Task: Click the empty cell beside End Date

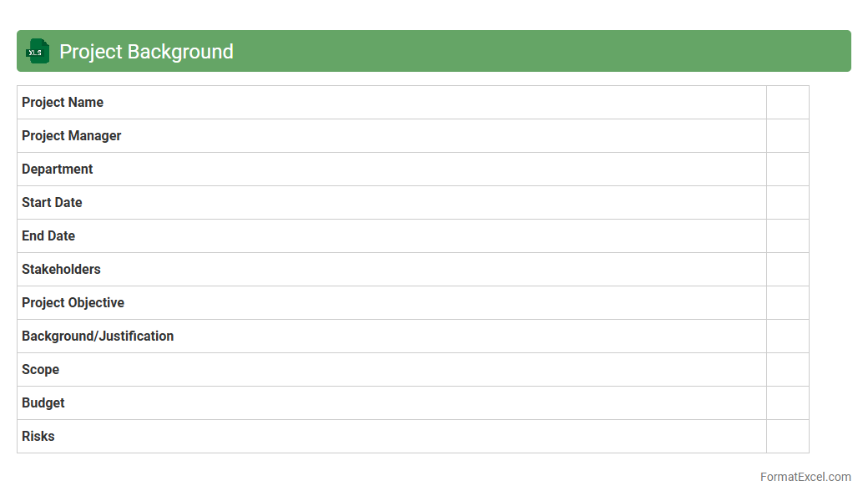Action: 787,236
